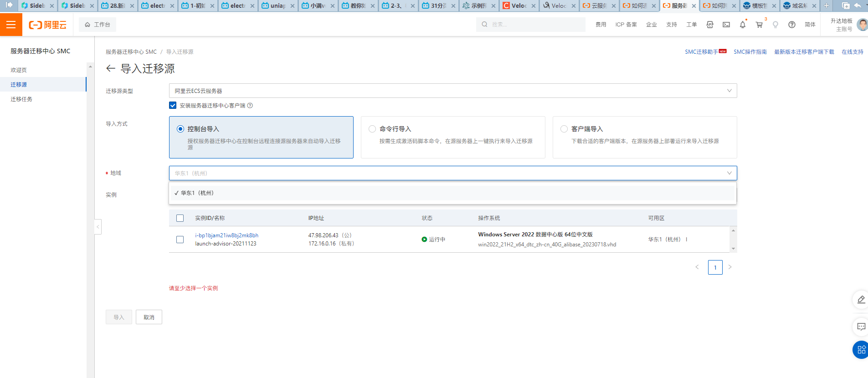This screenshot has width=868, height=378.
Task: Open the help question mark icon
Action: (792, 25)
